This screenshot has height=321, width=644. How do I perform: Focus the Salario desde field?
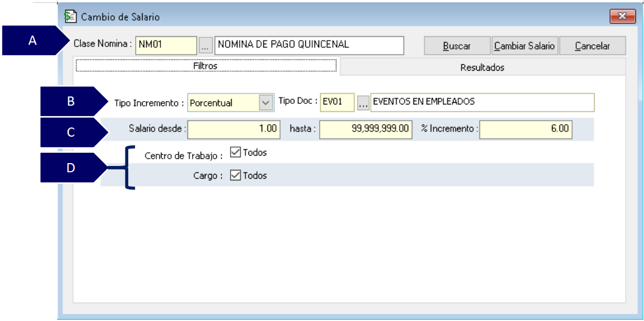click(x=234, y=129)
